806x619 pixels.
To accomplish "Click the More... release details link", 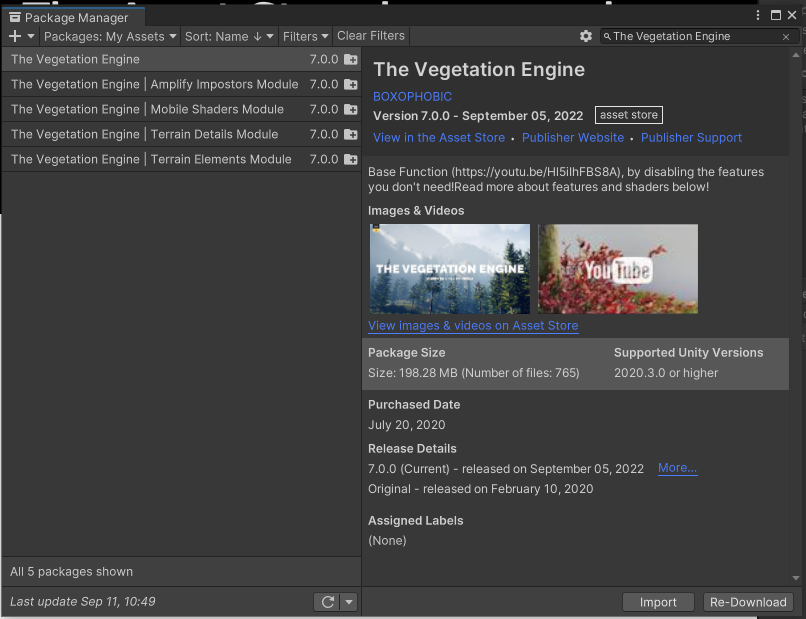I will coord(677,468).
